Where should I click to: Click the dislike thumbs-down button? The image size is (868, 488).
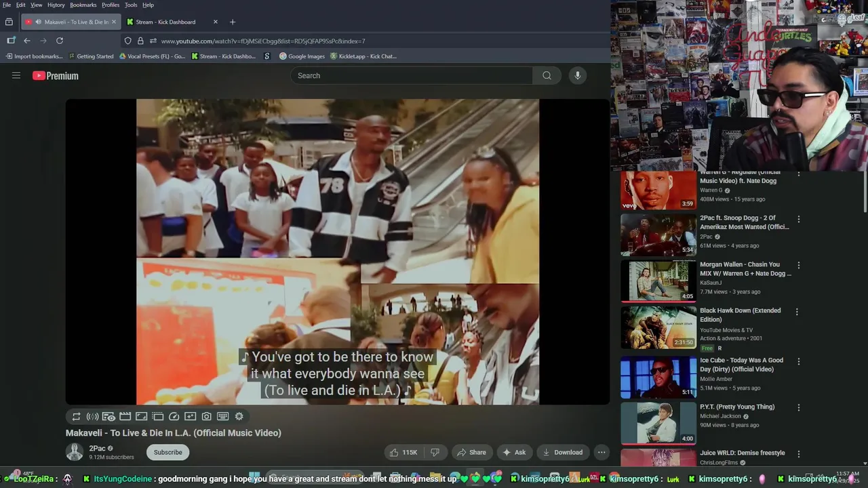coord(435,452)
